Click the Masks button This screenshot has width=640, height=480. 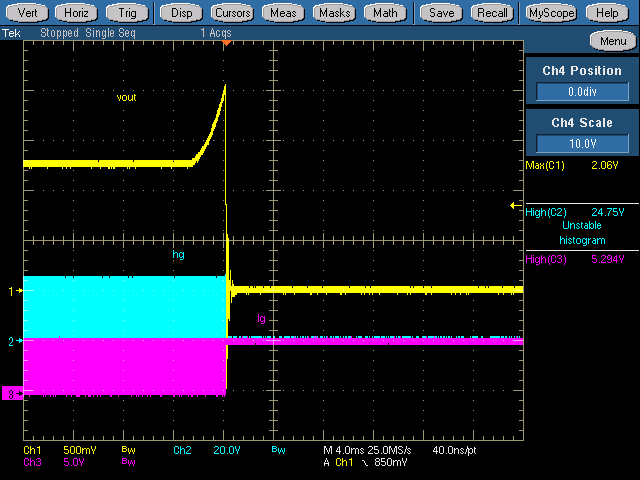334,13
